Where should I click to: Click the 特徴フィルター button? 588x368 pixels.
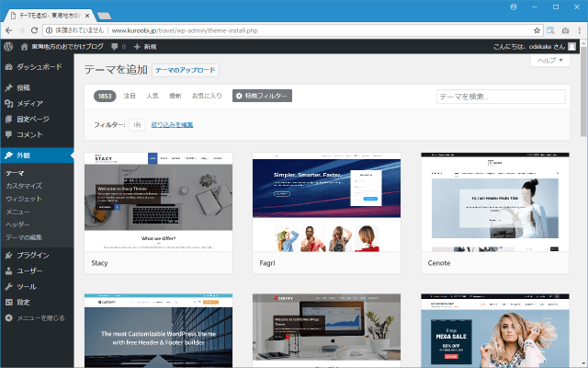point(262,96)
